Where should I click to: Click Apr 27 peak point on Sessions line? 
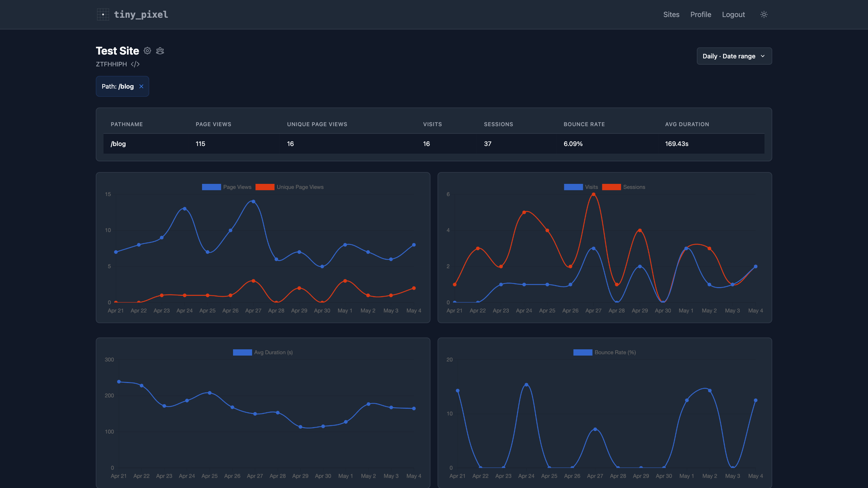(x=593, y=195)
